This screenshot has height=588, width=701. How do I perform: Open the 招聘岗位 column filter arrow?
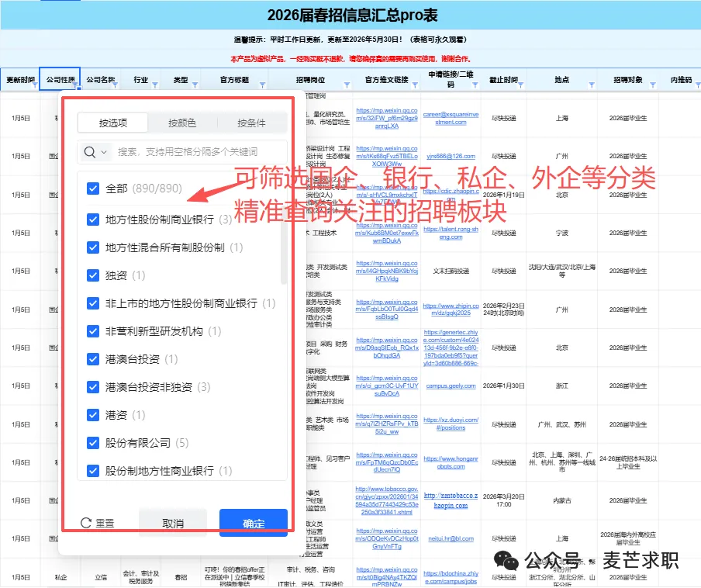[x=347, y=85]
